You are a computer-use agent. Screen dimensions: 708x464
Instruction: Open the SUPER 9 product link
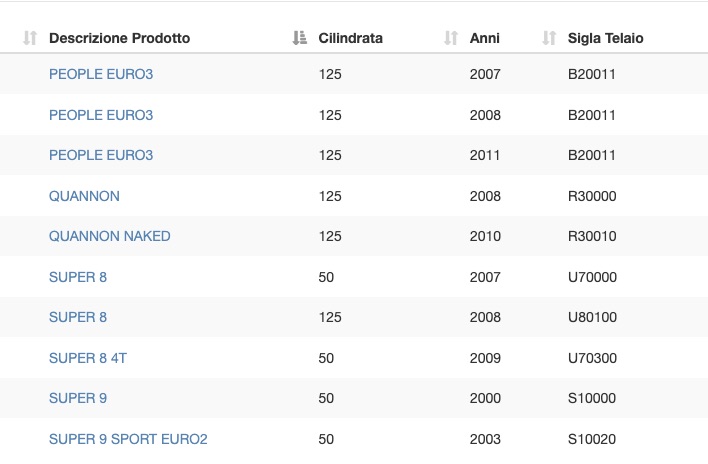[78, 398]
